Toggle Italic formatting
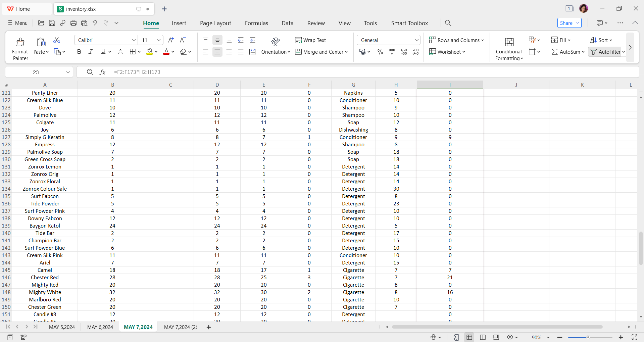Image resolution: width=644 pixels, height=342 pixels. click(91, 52)
